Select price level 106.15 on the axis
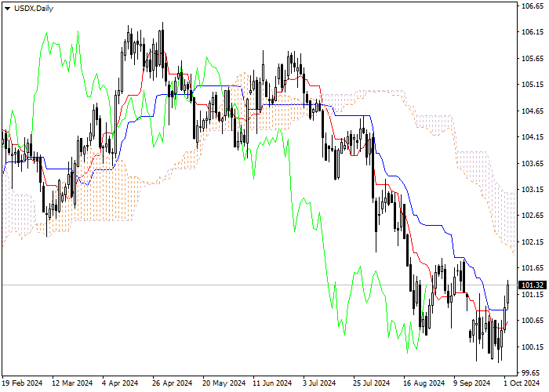 pos(533,32)
